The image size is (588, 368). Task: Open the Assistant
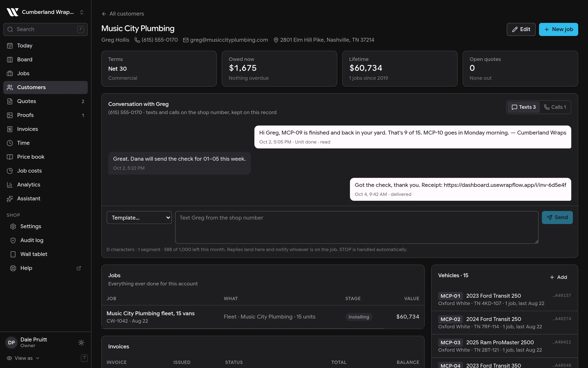click(x=46, y=198)
